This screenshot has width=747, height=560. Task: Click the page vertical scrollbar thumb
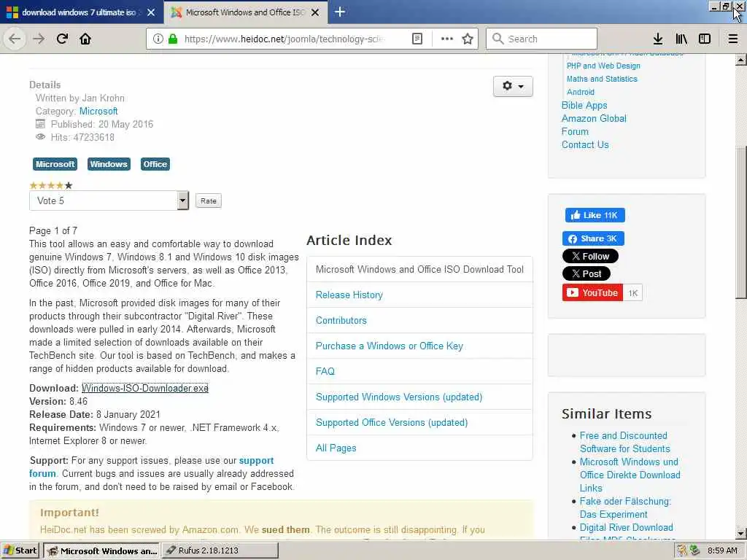[x=741, y=223]
